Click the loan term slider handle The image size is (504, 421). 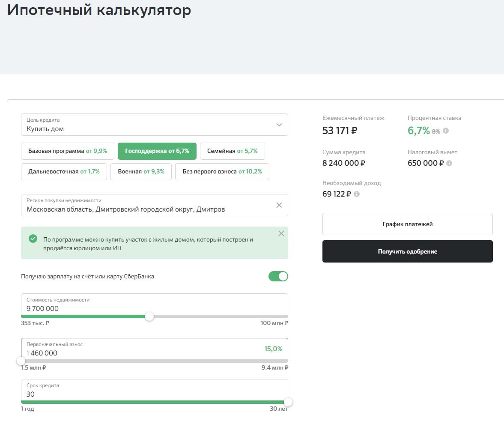pos(288,402)
